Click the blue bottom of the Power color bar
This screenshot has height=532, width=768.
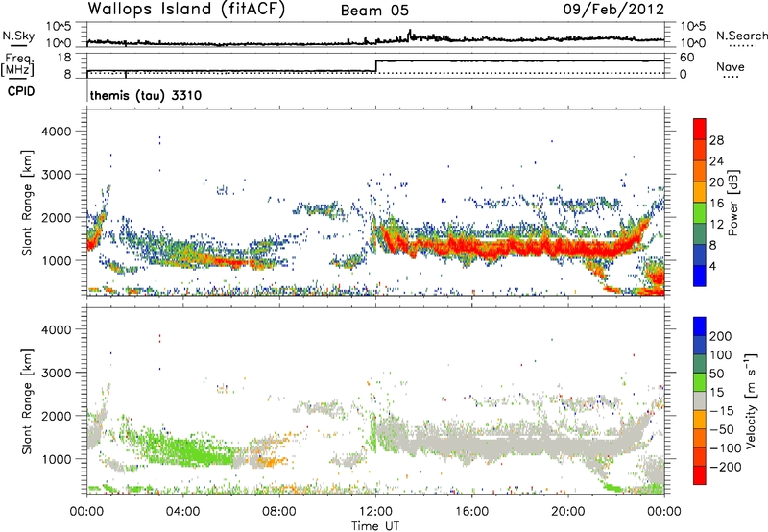pos(700,276)
